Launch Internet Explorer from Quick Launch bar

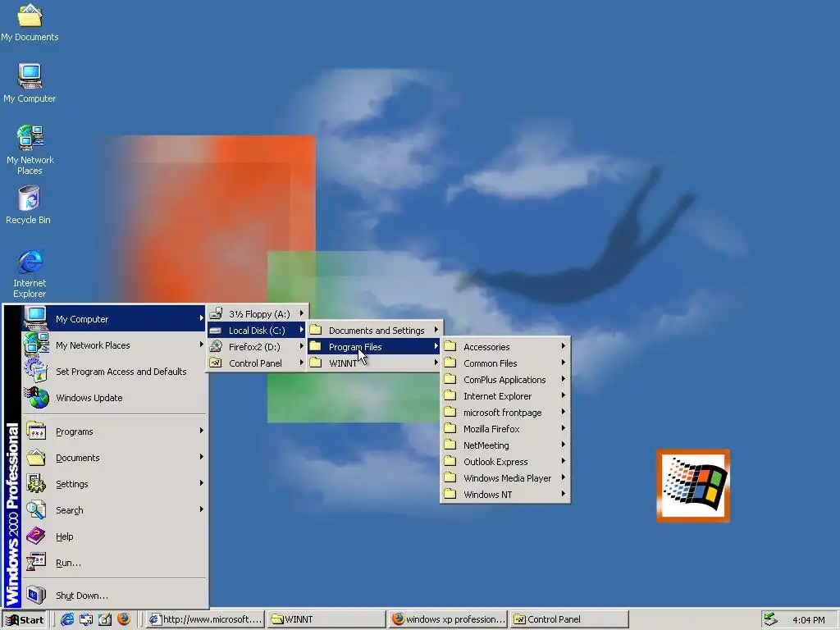(x=67, y=619)
